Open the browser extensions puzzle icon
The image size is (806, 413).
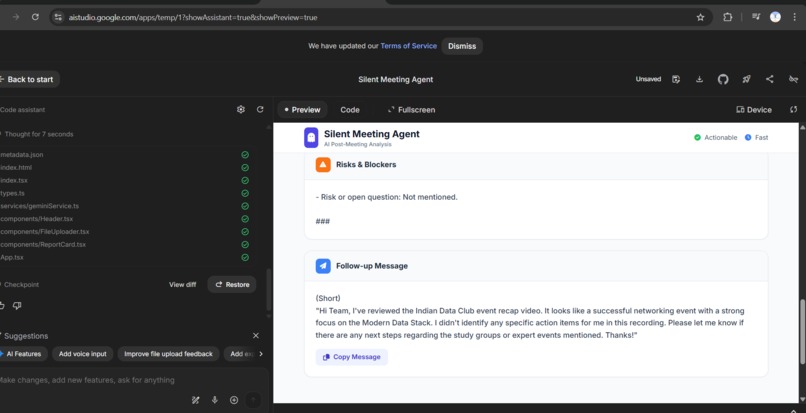pos(727,17)
